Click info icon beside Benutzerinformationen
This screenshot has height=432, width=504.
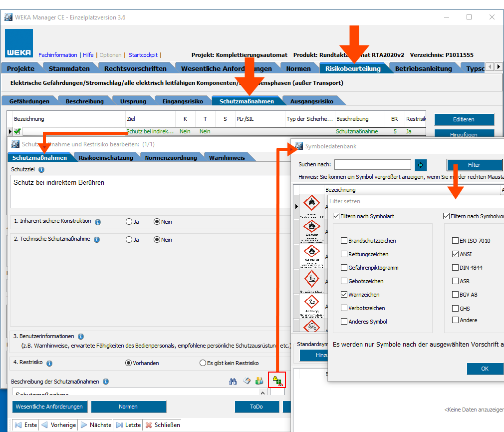[x=81, y=337]
